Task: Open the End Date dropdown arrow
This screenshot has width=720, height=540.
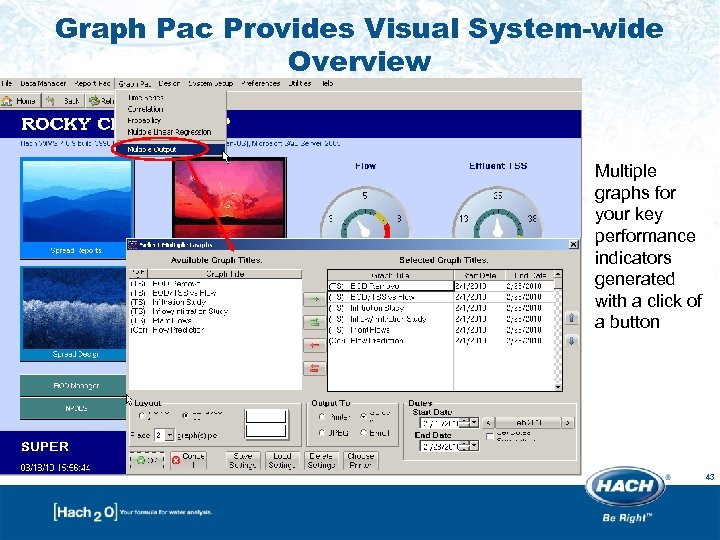Action: [474, 445]
